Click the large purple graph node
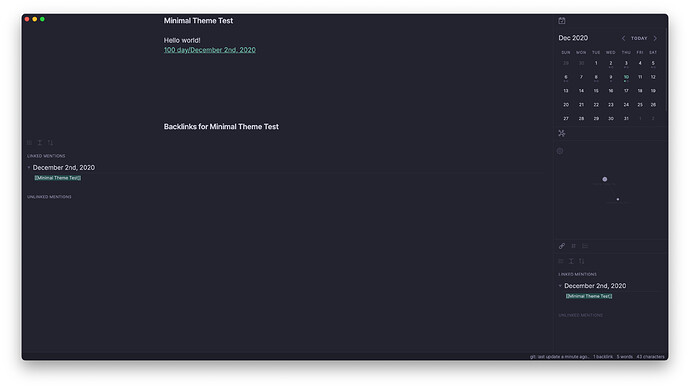Image resolution: width=690 pixels, height=389 pixels. tap(605, 179)
